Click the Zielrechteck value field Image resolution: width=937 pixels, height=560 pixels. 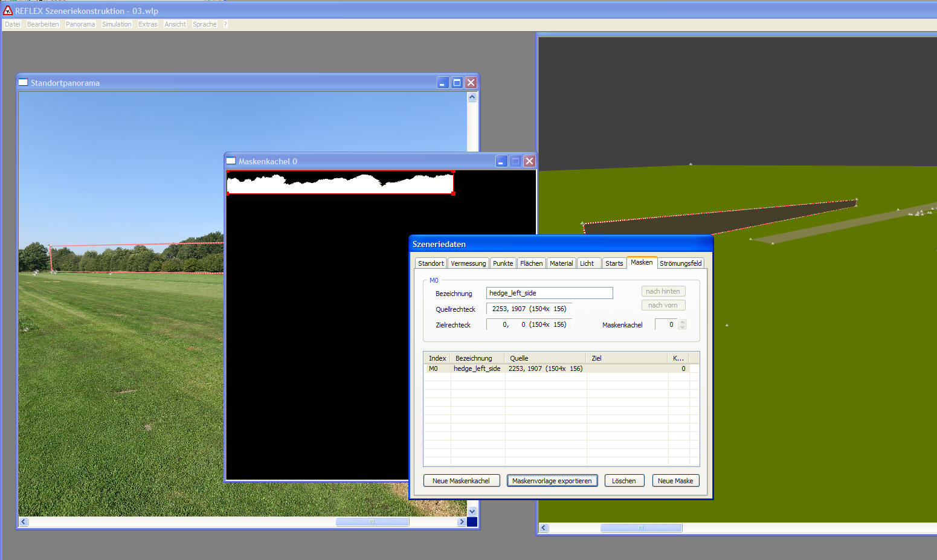click(x=529, y=324)
